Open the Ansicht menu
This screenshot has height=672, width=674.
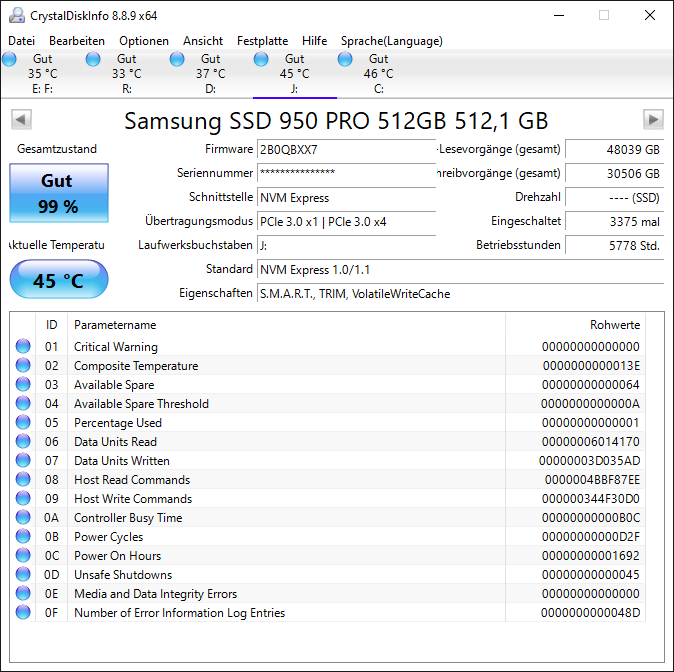coord(203,41)
